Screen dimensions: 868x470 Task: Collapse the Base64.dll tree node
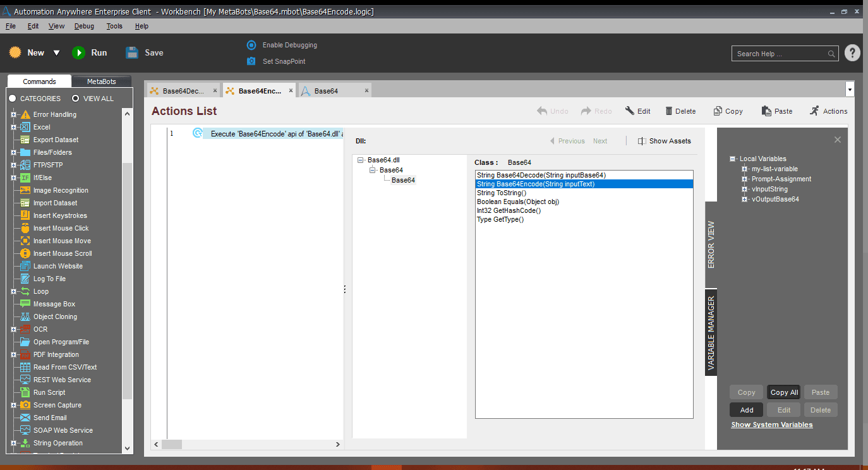pos(361,160)
